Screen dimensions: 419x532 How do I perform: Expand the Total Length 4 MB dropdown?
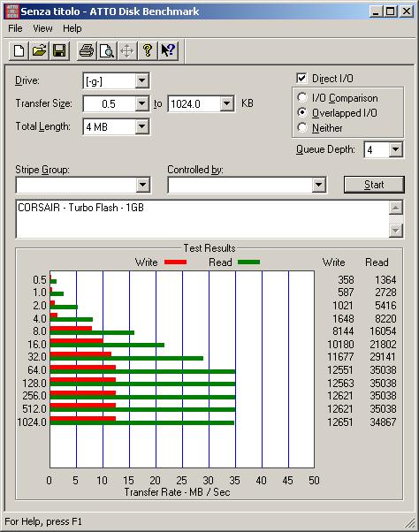point(141,126)
